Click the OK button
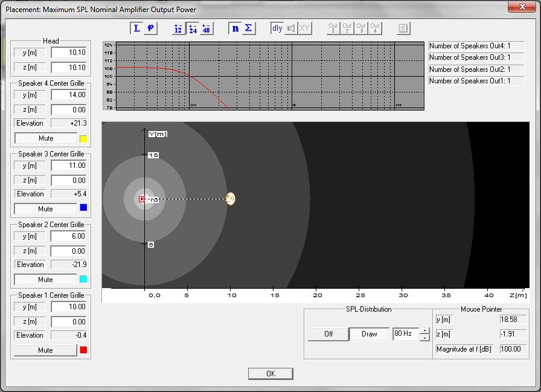The image size is (541, 392). 270,374
